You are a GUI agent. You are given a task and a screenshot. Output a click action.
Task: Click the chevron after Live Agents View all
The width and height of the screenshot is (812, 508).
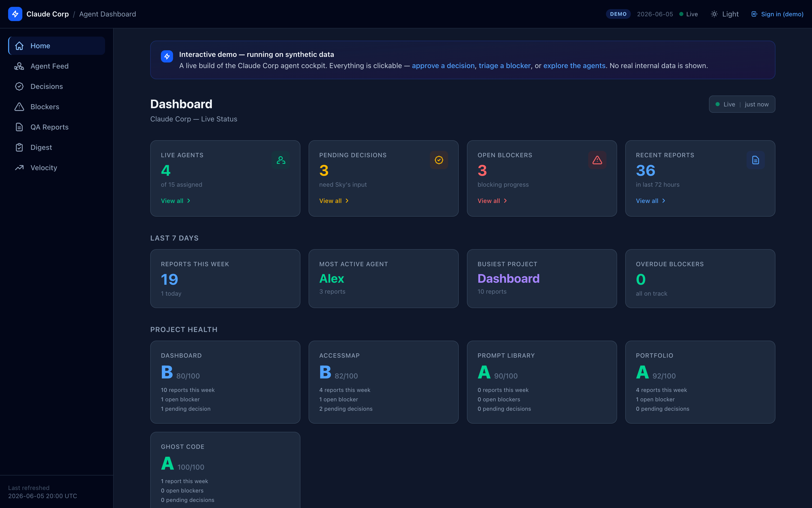point(189,201)
